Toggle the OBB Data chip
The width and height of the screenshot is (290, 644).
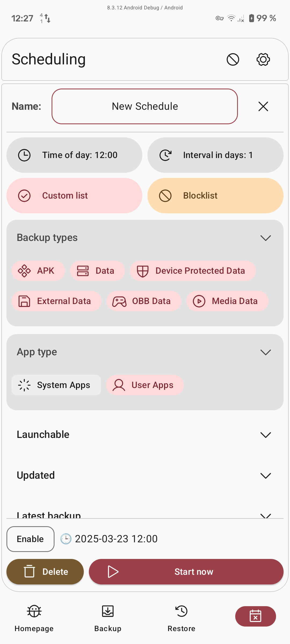[x=144, y=301]
